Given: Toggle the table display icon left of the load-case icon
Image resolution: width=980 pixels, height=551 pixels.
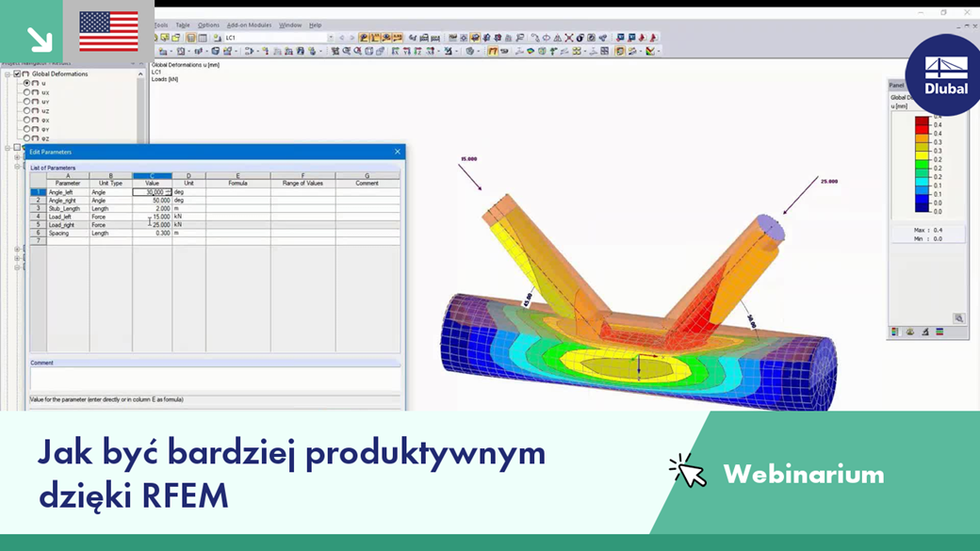Looking at the screenshot, I should pyautogui.click(x=203, y=38).
